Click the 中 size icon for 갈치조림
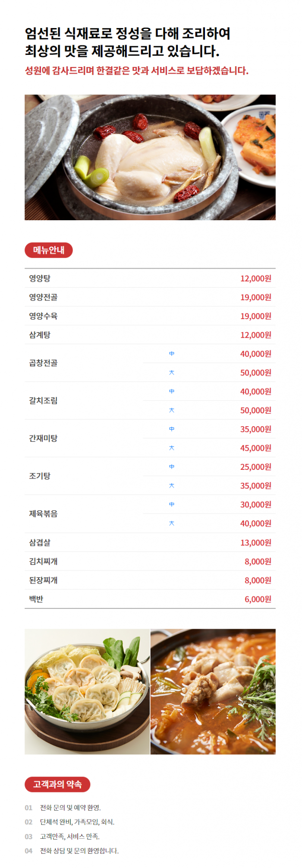This screenshot has width=302, height=868. tap(172, 391)
